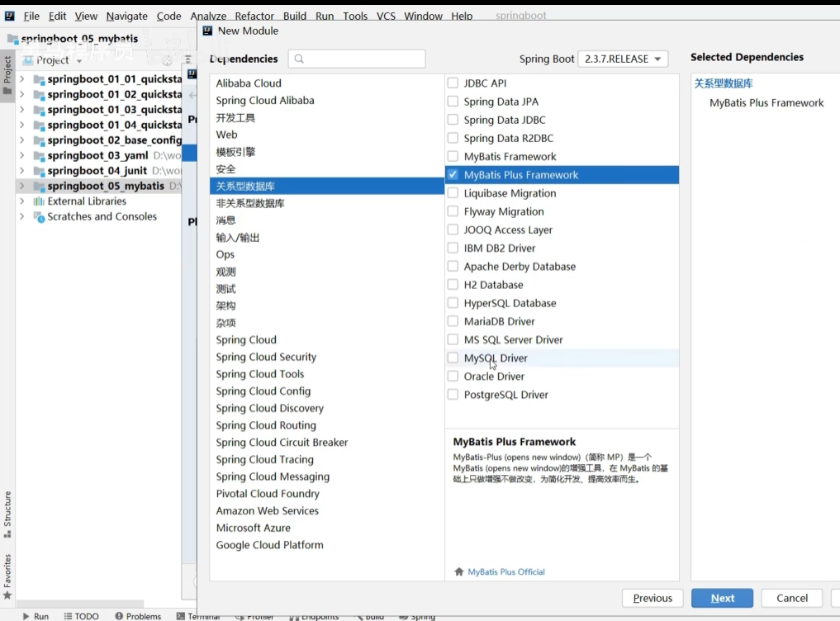Open the File menu
Image resolution: width=840 pixels, height=621 pixels.
pyautogui.click(x=31, y=16)
